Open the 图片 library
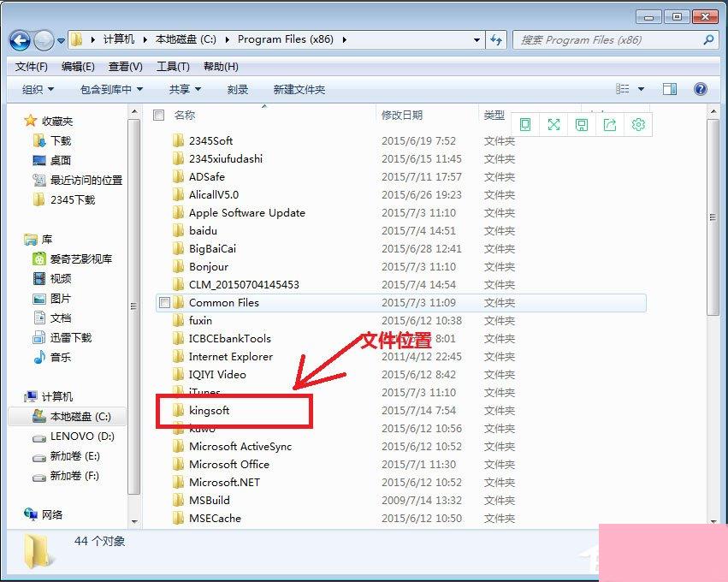The width and height of the screenshot is (728, 582). tap(52, 298)
